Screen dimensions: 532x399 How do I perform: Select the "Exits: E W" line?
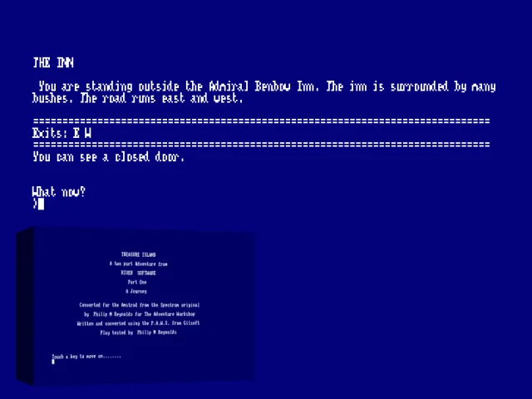point(62,133)
